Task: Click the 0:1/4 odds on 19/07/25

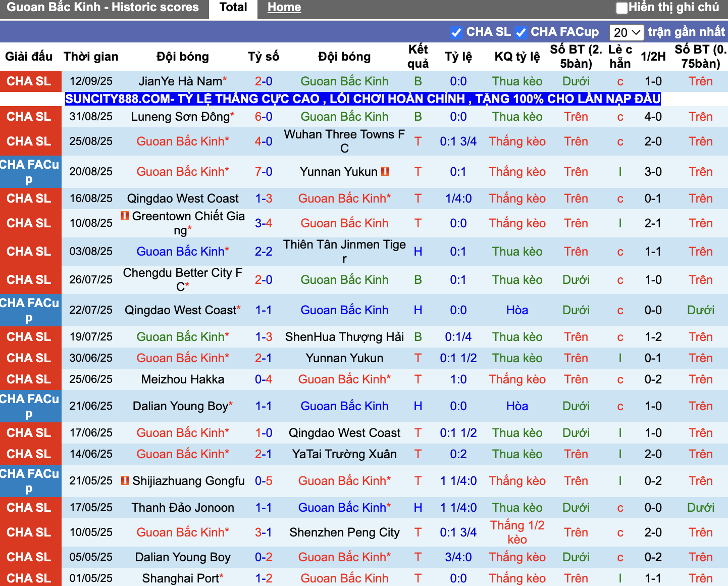Action: tap(458, 337)
